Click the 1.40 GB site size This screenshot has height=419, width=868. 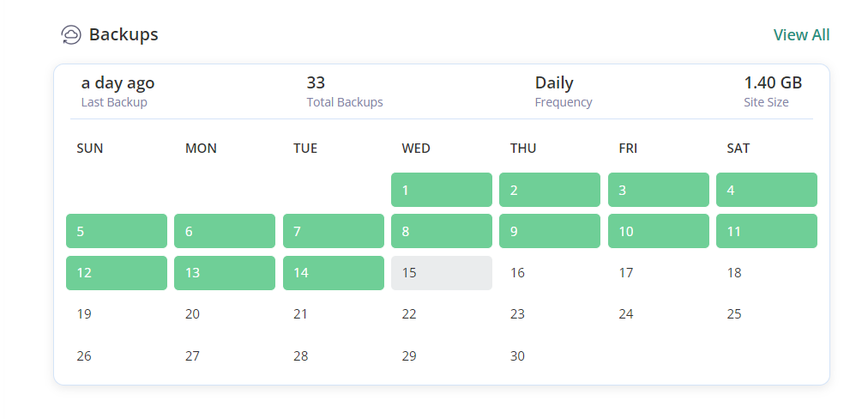[773, 83]
